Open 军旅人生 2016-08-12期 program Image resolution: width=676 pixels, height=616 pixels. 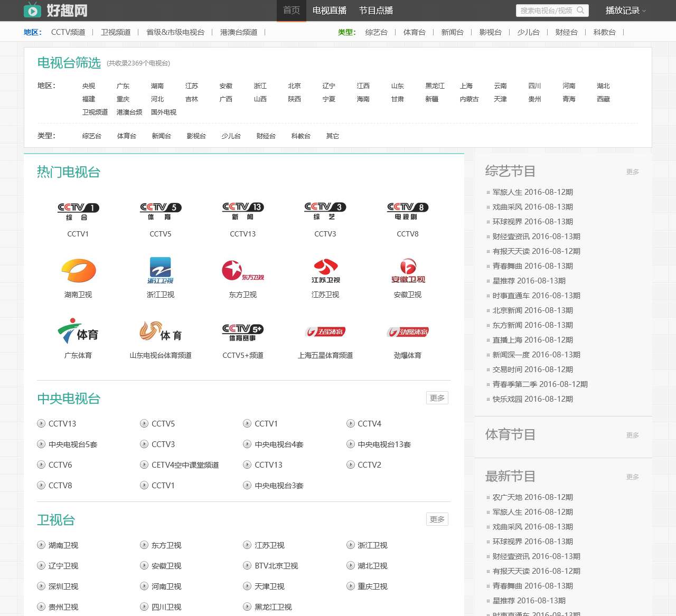coord(533,192)
